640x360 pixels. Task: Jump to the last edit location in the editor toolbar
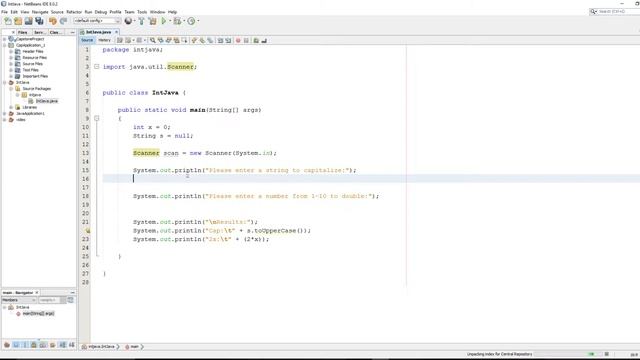click(120, 40)
